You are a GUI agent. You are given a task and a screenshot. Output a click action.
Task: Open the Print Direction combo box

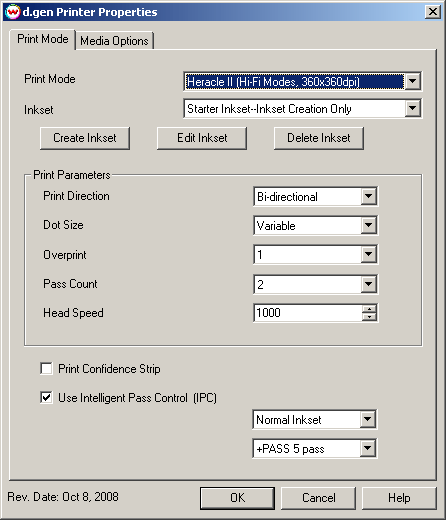pos(369,196)
